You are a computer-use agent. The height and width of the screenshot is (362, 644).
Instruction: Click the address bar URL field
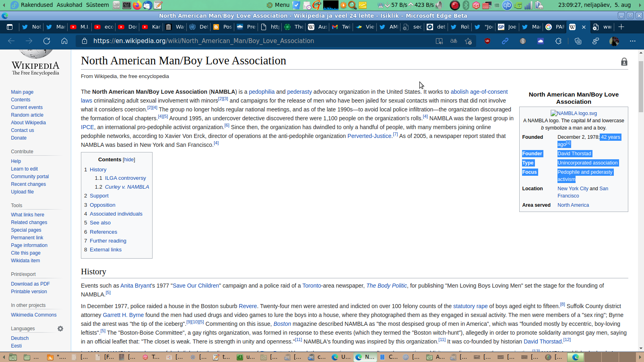[258, 41]
